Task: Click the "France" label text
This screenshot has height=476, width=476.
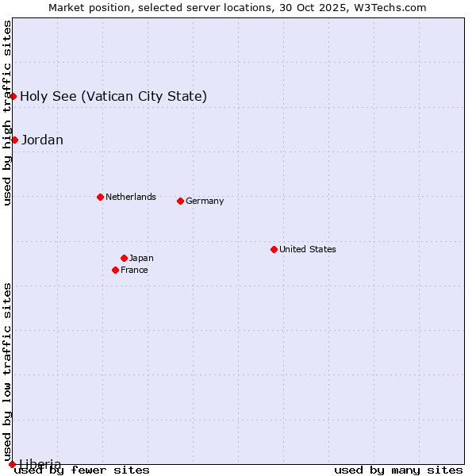Action: 134,270
